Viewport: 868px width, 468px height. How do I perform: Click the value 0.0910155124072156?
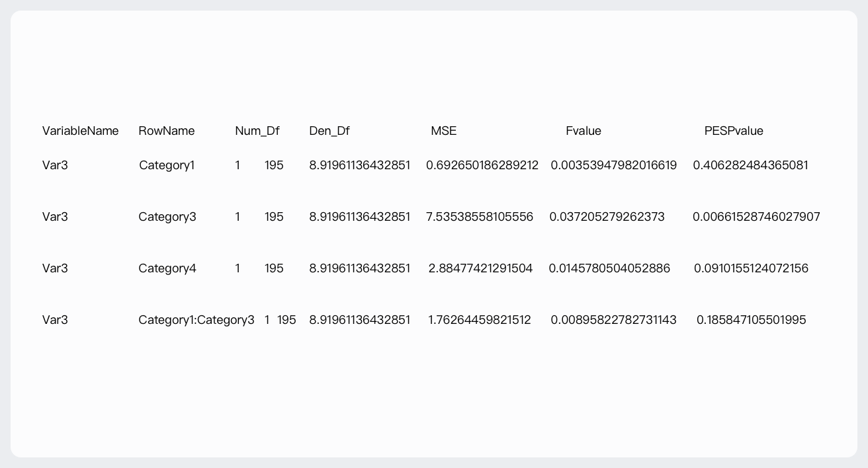(x=751, y=268)
